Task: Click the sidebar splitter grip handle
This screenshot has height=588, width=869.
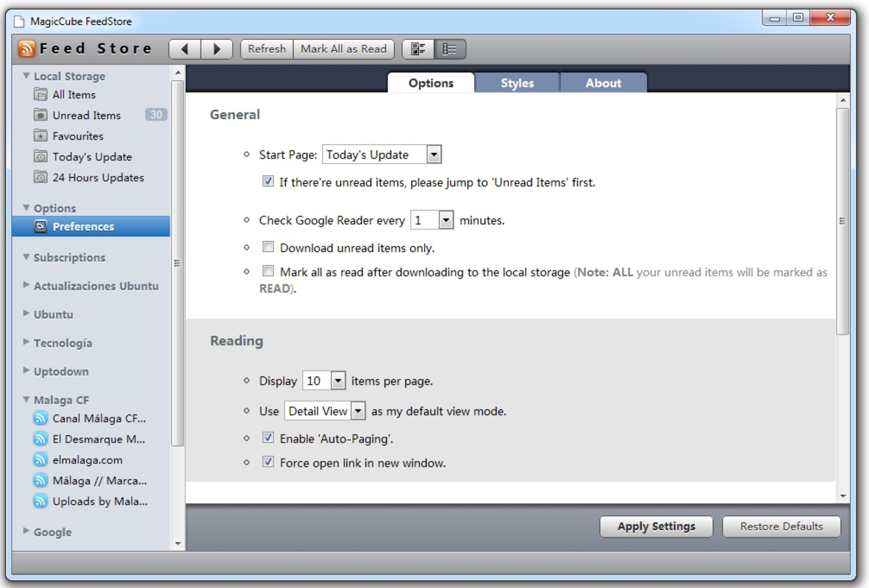Action: point(177,263)
